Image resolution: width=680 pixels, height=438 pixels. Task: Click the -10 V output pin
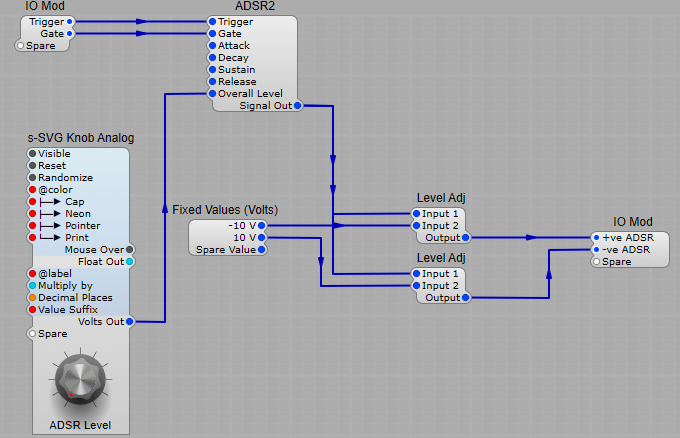(262, 226)
